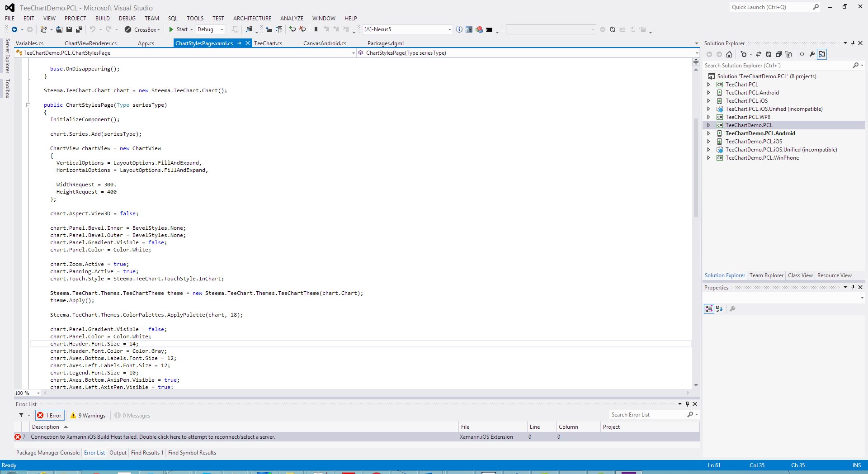Click the blue information icon in toolbar

459,29
